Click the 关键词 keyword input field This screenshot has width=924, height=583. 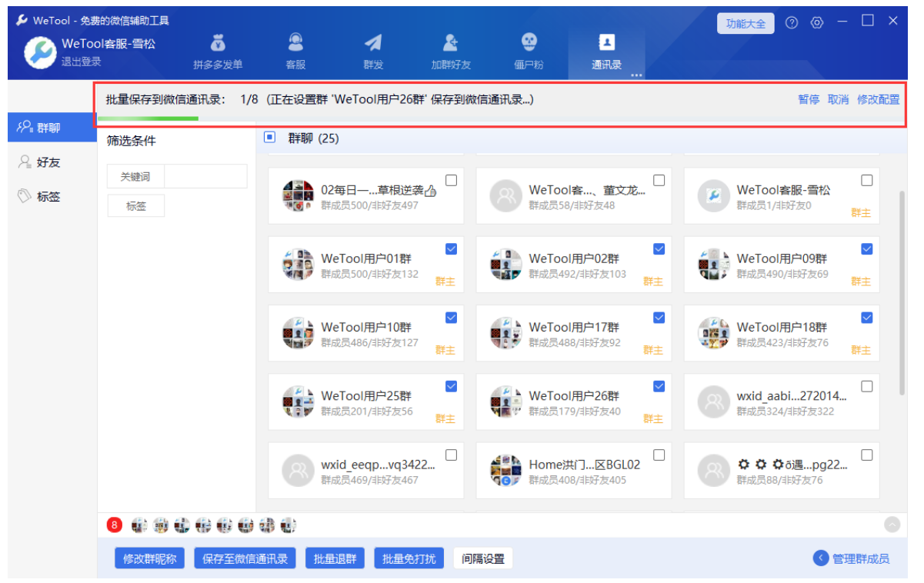click(206, 176)
